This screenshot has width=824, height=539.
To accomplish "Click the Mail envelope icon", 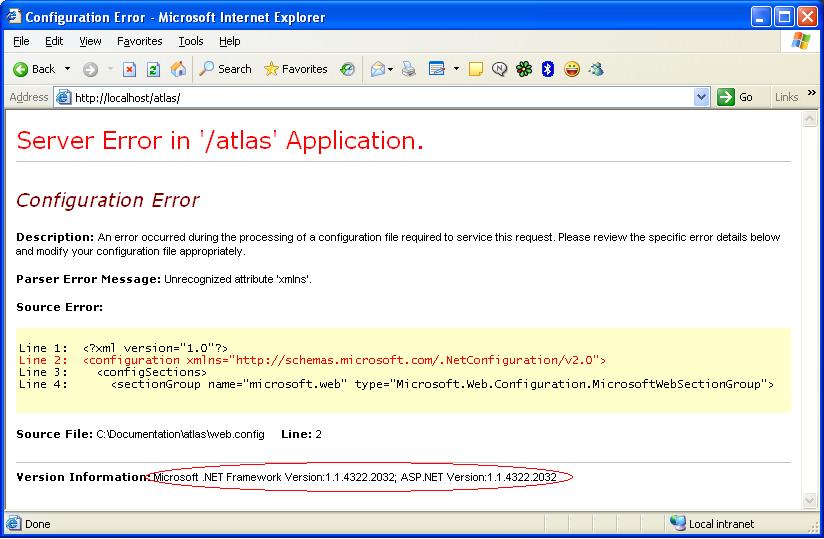I will pos(378,69).
